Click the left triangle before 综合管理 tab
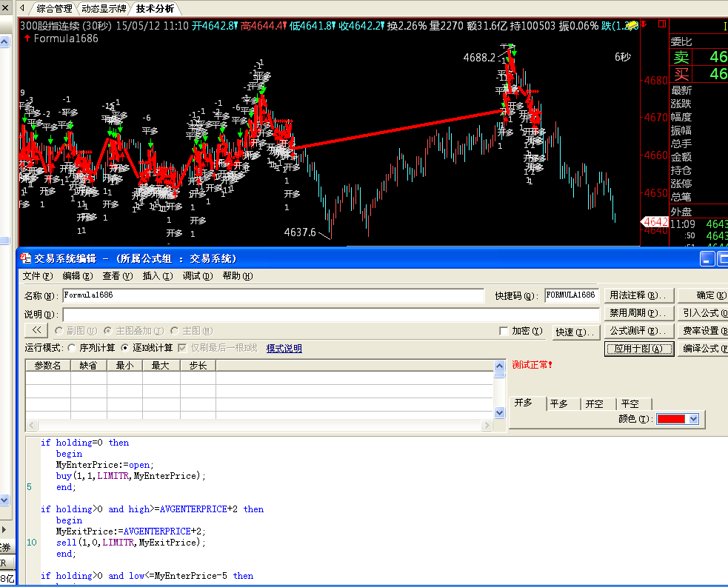This screenshot has width=728, height=587. [21, 8]
